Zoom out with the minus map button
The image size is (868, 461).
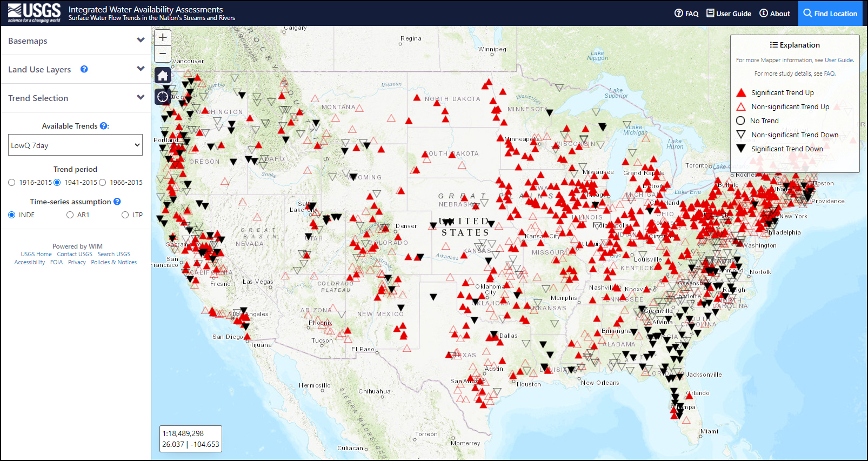click(163, 54)
